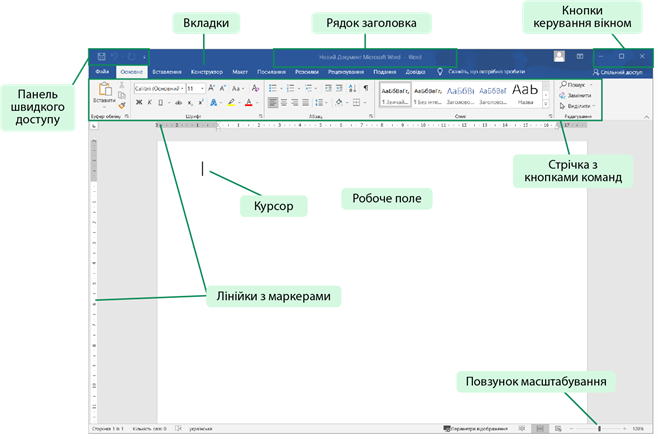This screenshot has height=439, width=658.
Task: Click the Format Painter brush icon
Action: (122, 104)
